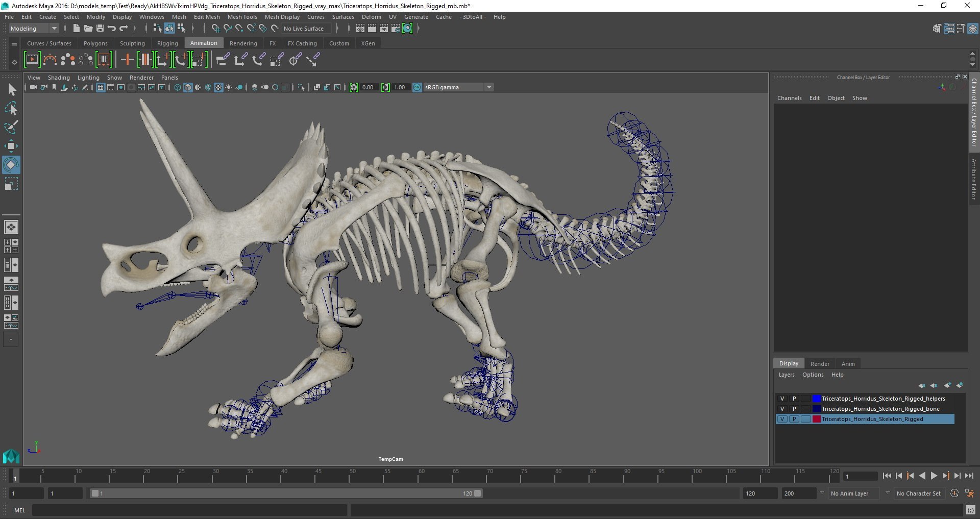Redo the action with toolbar arrow

coord(124,29)
